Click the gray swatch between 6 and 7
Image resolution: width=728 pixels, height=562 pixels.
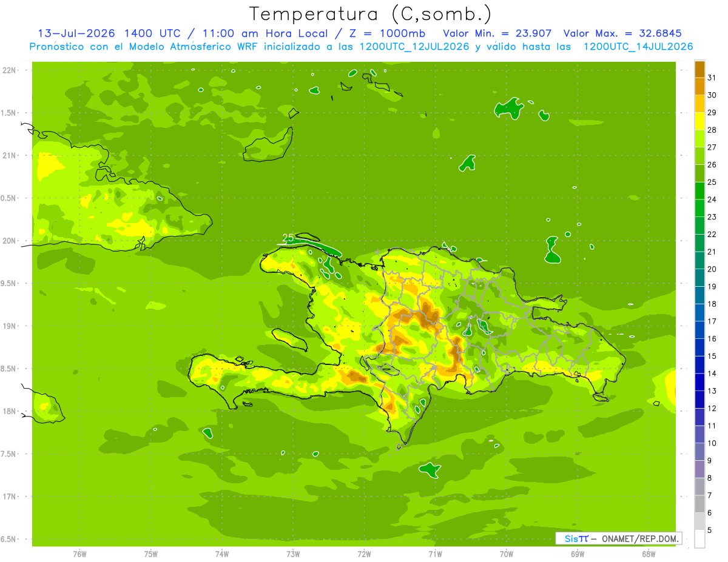click(x=699, y=504)
